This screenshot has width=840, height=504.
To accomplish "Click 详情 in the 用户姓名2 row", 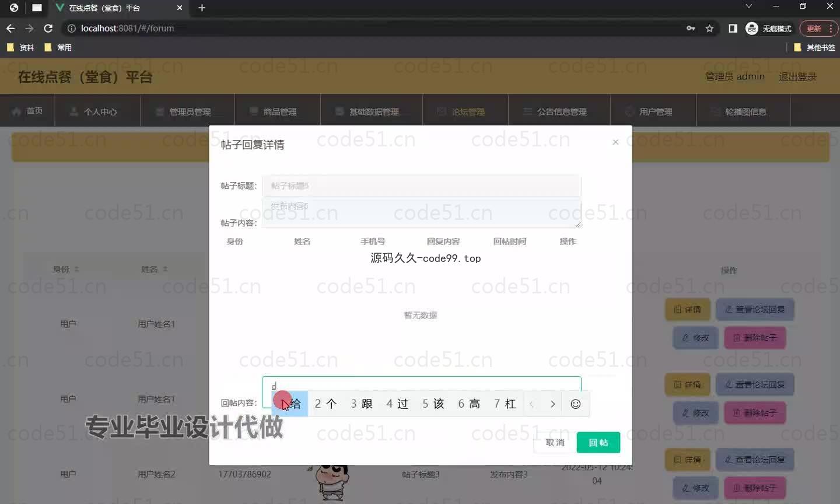I will tap(687, 460).
